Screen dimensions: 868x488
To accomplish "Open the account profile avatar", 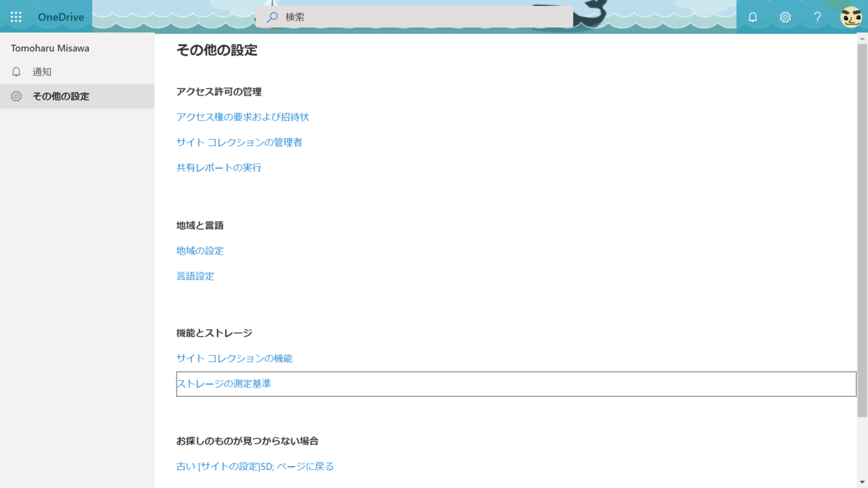I will point(851,17).
